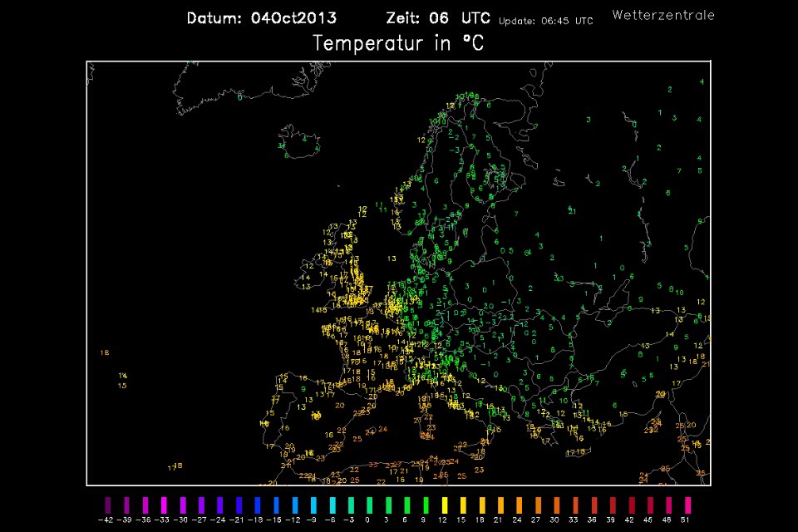Select the 33 legend color swatch
The height and width of the screenshot is (532, 798).
[x=574, y=505]
